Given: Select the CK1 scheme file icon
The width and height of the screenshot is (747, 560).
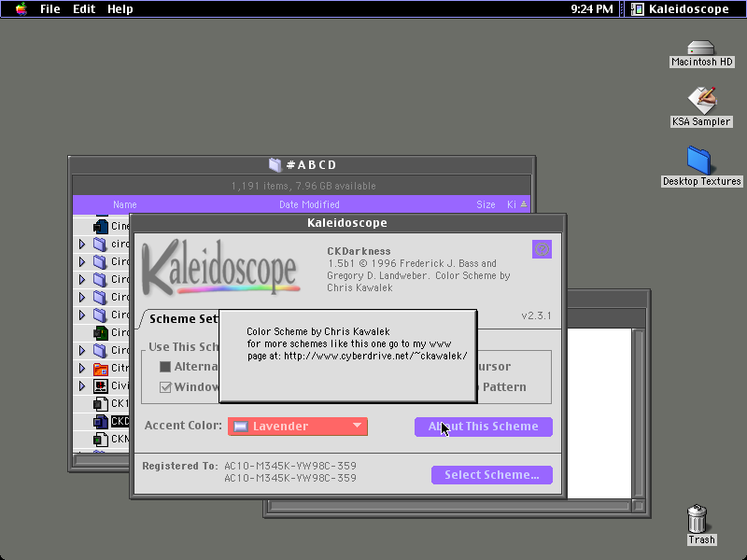Looking at the screenshot, I should point(101,403).
